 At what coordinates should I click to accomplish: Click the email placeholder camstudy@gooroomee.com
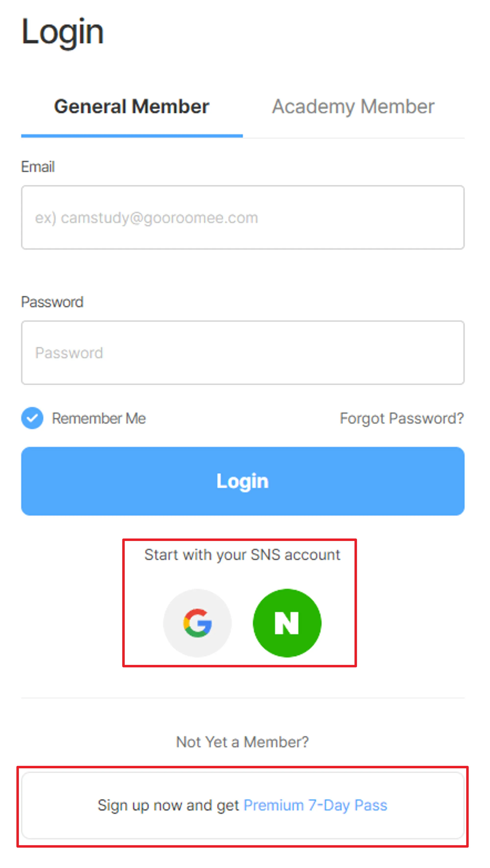(146, 218)
